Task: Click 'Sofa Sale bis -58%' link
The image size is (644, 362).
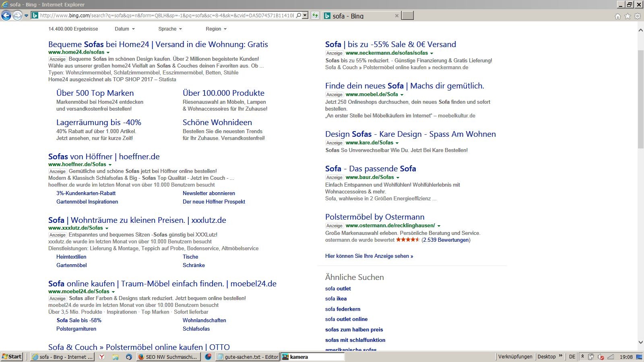Action: tap(79, 320)
